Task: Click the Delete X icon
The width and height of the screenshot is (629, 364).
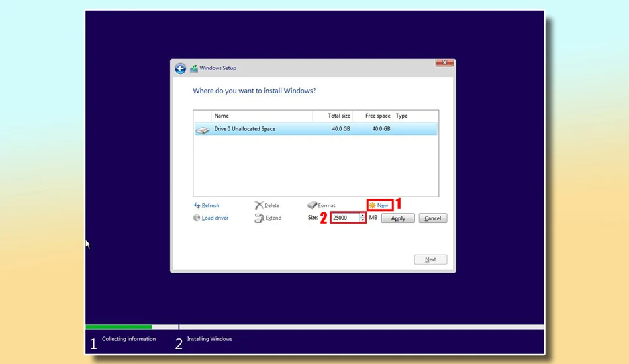Action: [259, 205]
